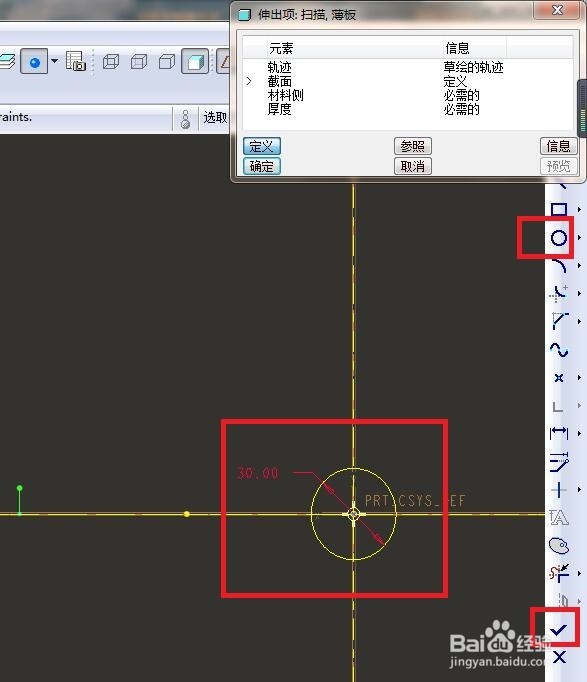
Task: Select the Arc sketch tool
Action: click(x=559, y=265)
